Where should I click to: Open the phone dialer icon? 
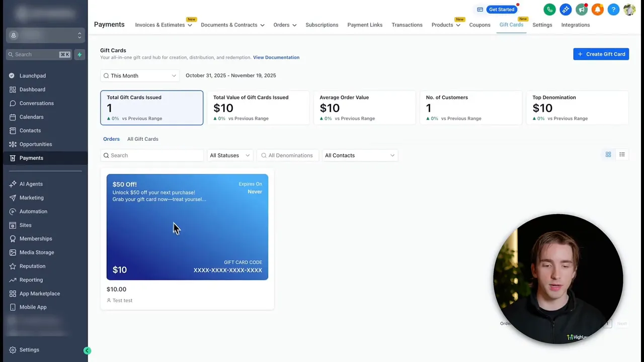[549, 9]
